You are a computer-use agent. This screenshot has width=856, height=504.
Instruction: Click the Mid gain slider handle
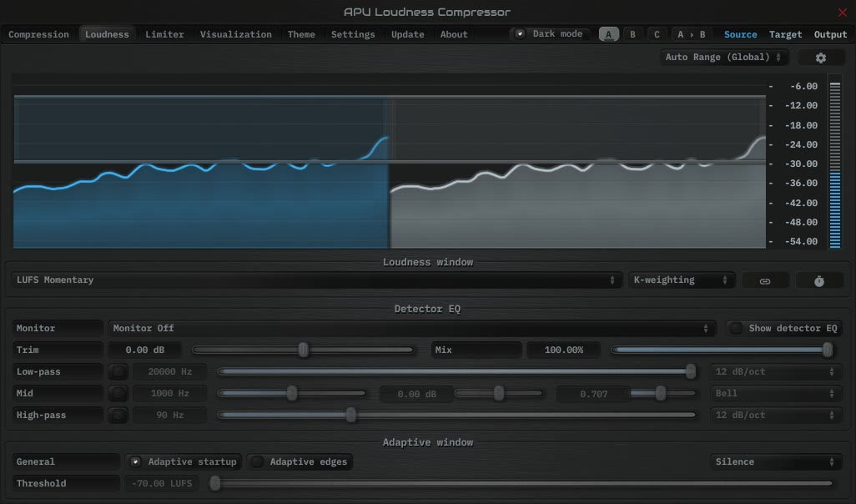pyautogui.click(x=498, y=393)
